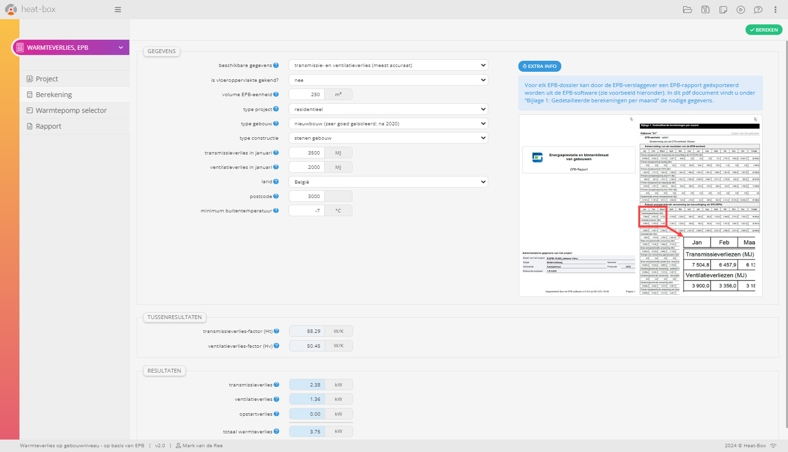This screenshot has height=452, width=788.
Task: Click help icon next to 'transmissieverlies-factor (Ht)'
Action: tap(276, 331)
